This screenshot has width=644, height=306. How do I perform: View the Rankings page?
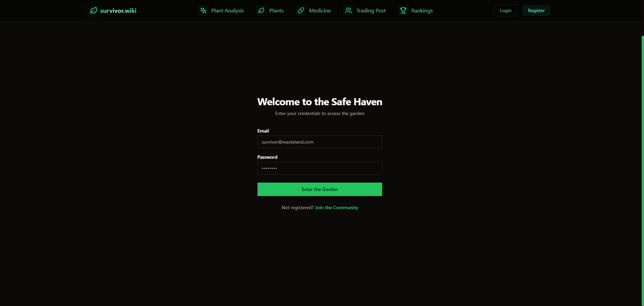(422, 10)
